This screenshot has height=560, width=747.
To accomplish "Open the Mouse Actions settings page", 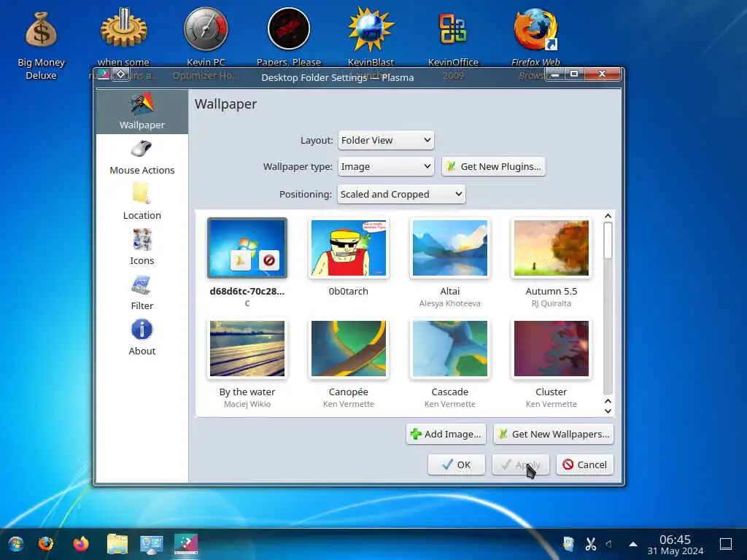I will coord(142,157).
